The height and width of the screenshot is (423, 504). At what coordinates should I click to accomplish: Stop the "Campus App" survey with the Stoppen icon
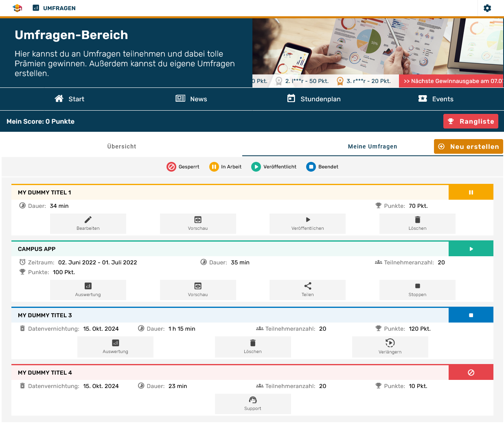pos(417,290)
